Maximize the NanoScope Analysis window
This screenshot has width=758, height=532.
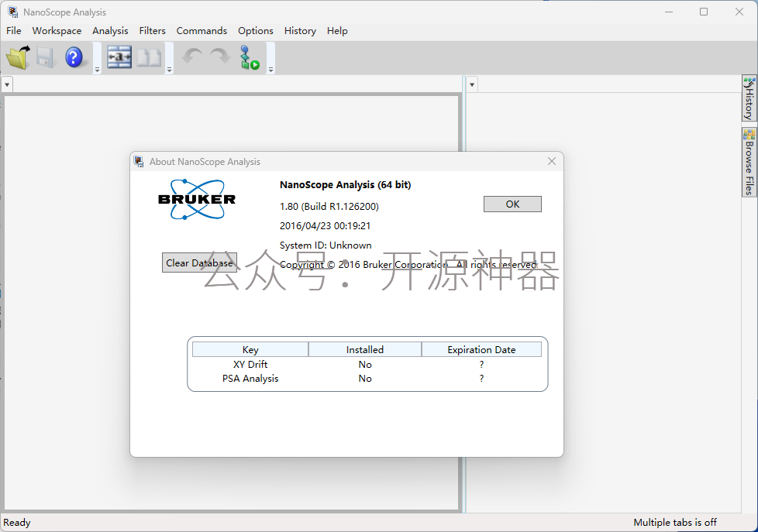(704, 12)
